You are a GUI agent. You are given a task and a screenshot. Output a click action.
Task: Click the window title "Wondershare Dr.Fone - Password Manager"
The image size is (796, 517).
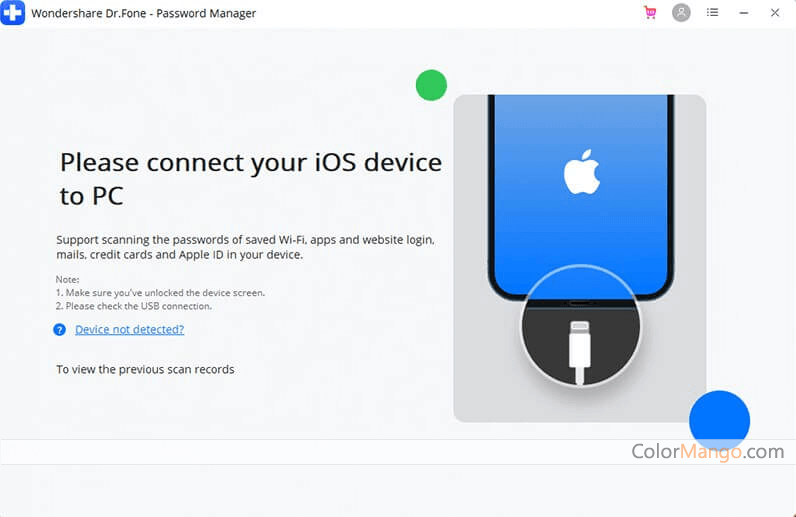tap(144, 14)
